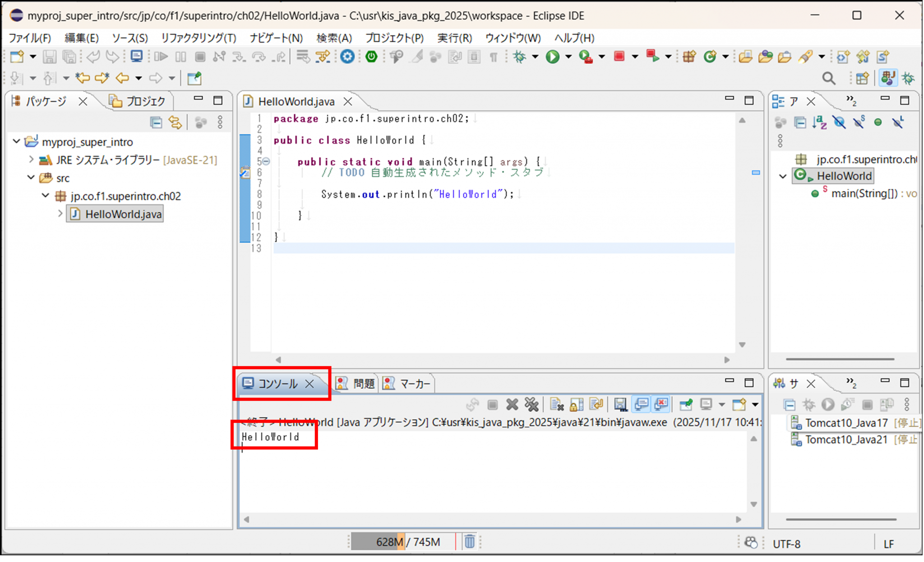Click the toolbar search magnifier icon
Screen dimensions: 924x562
828,78
